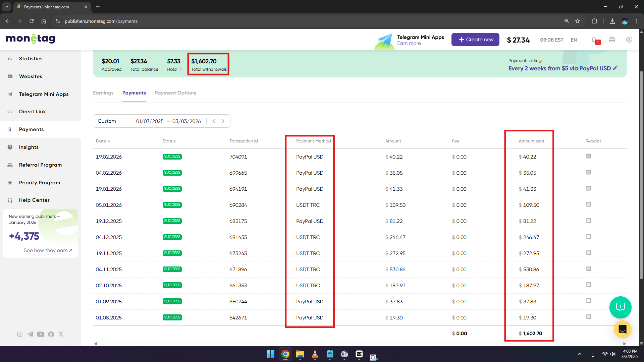Open the yellow support messenger button
The image size is (644, 362).
(622, 329)
